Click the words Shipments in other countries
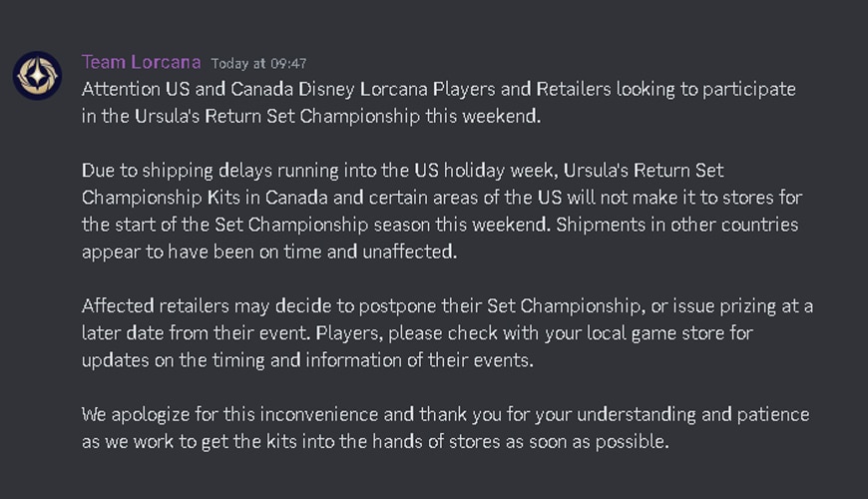The width and height of the screenshot is (868, 499). [677, 225]
